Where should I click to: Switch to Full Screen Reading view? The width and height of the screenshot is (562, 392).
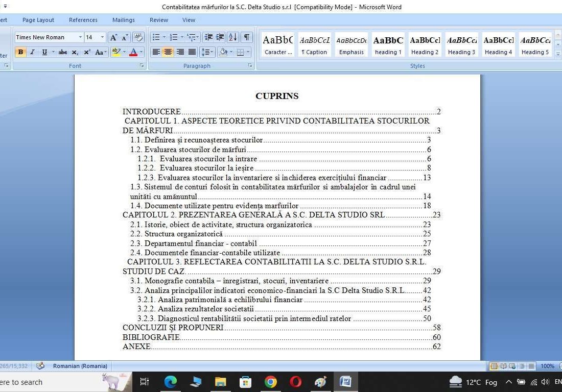click(x=503, y=366)
